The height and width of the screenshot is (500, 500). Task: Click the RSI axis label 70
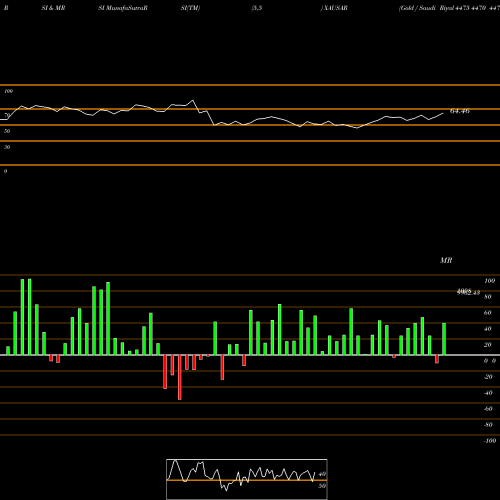pyautogui.click(x=7, y=115)
